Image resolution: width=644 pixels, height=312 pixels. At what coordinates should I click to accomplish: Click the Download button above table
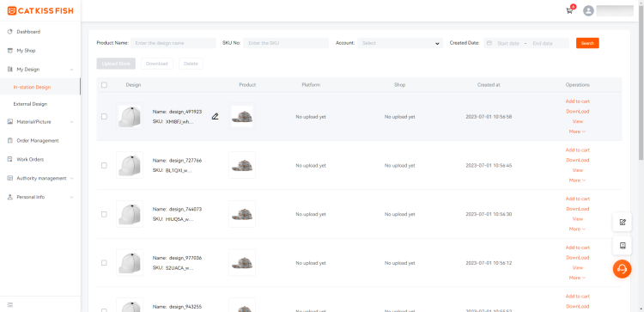point(157,64)
